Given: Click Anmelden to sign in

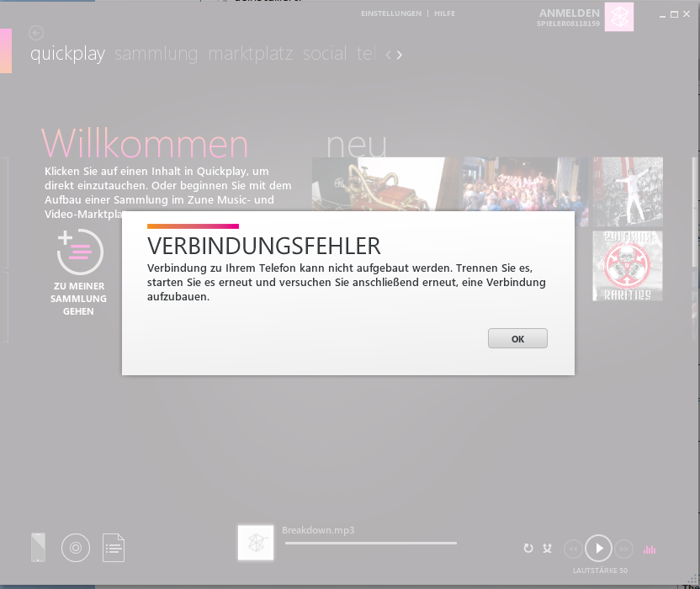Looking at the screenshot, I should [570, 13].
